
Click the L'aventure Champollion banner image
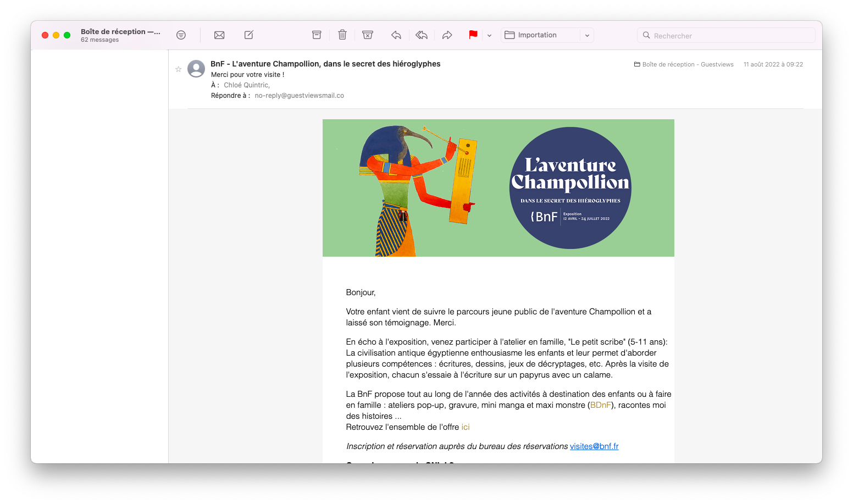[498, 188]
